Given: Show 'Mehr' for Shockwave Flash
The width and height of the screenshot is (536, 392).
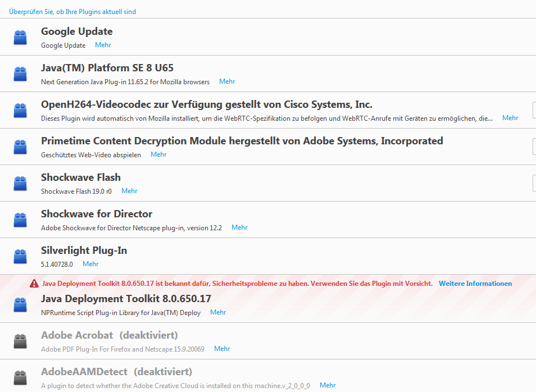Looking at the screenshot, I should 129,191.
